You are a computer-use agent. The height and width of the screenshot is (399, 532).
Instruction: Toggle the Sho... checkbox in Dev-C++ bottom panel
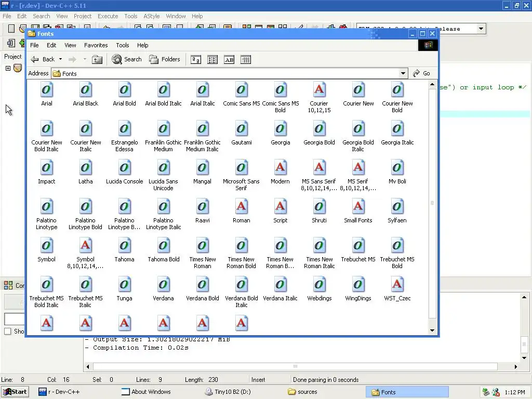point(7,331)
